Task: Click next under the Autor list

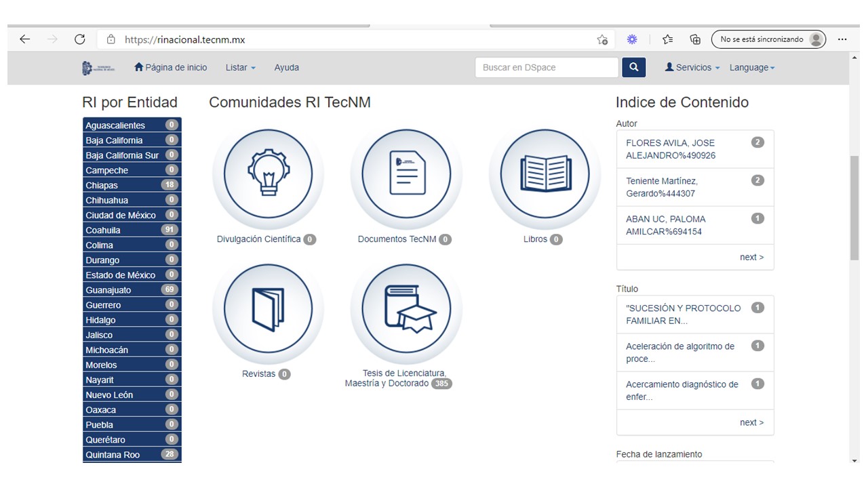Action: (x=751, y=257)
